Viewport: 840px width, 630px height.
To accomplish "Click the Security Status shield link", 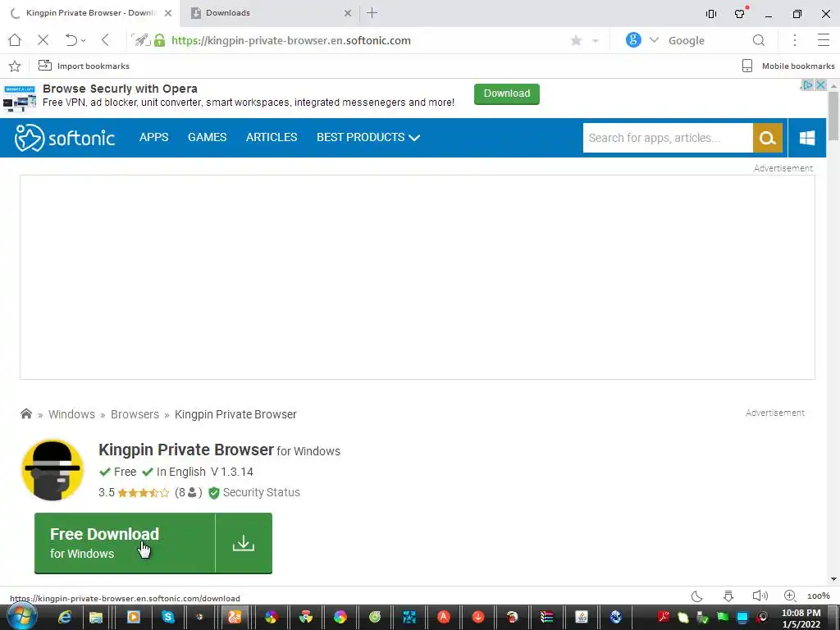I will click(254, 492).
